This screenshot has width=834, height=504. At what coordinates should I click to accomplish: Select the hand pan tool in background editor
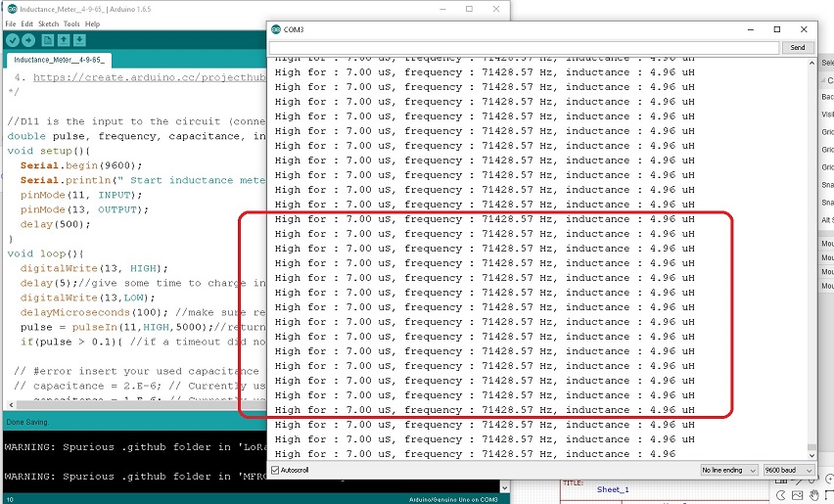[813, 495]
